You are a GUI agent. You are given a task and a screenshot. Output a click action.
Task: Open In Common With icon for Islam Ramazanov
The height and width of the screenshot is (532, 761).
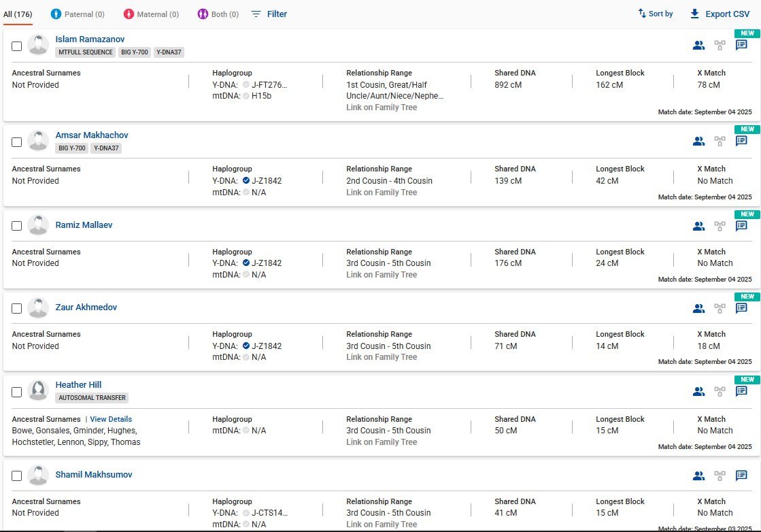[x=698, y=46]
